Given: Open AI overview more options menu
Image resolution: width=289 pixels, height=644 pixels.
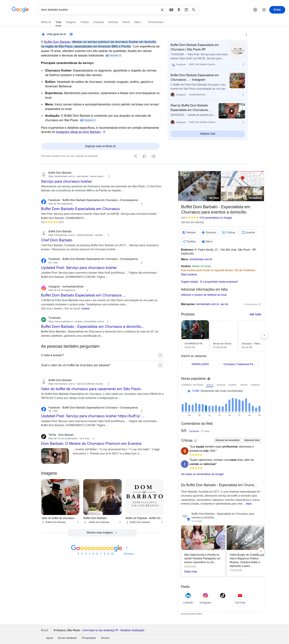Looking at the screenshot, I should (x=246, y=34).
